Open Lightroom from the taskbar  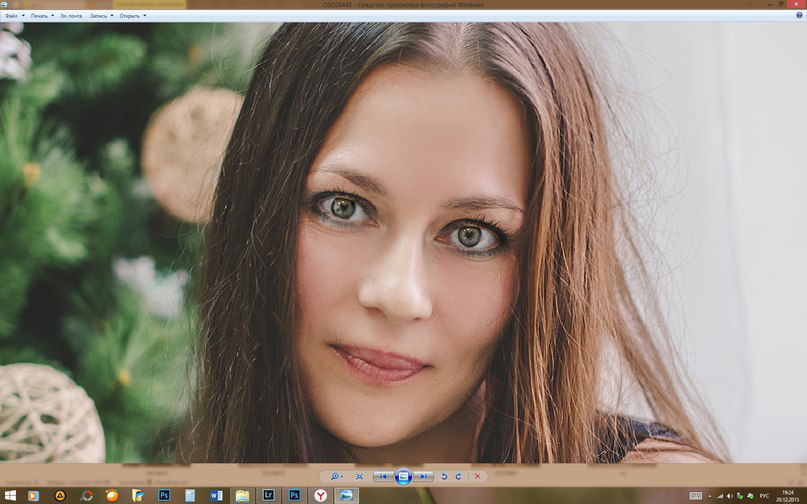pos(268,495)
